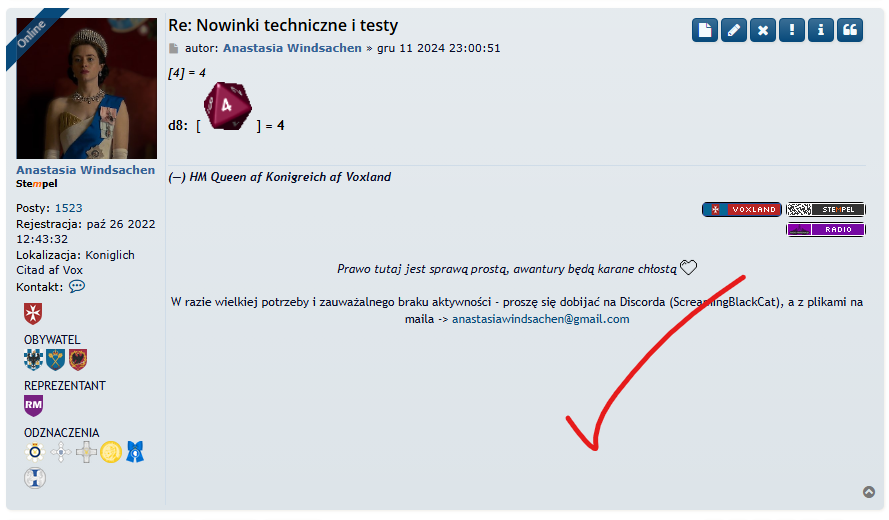889x520 pixels.
Task: Click the edit post pencil icon
Action: [x=734, y=30]
